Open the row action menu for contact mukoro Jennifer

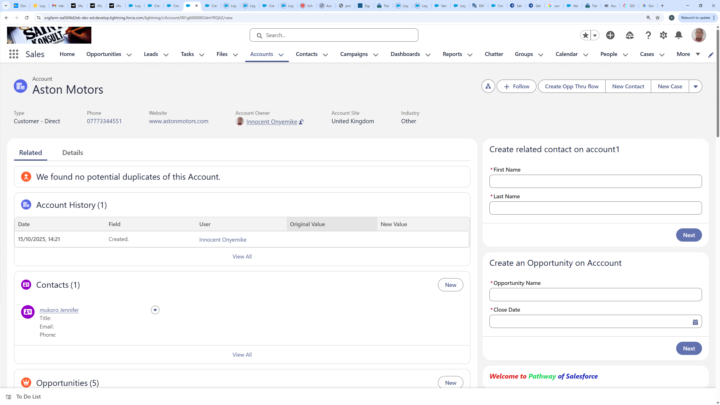155,310
